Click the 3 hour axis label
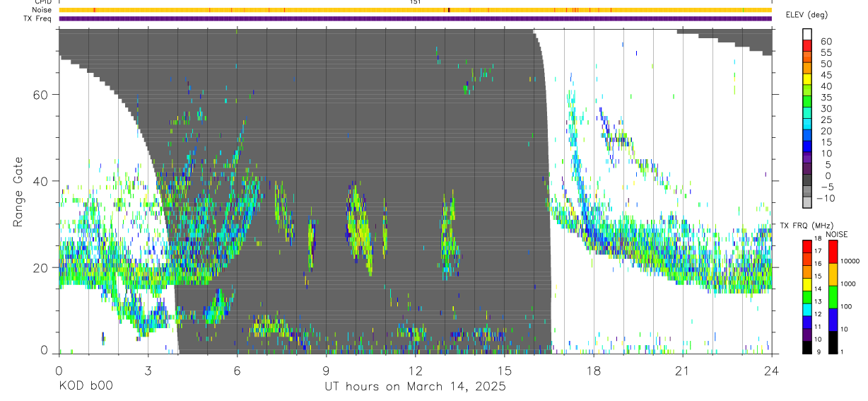This screenshot has height=401, width=868. (148, 371)
